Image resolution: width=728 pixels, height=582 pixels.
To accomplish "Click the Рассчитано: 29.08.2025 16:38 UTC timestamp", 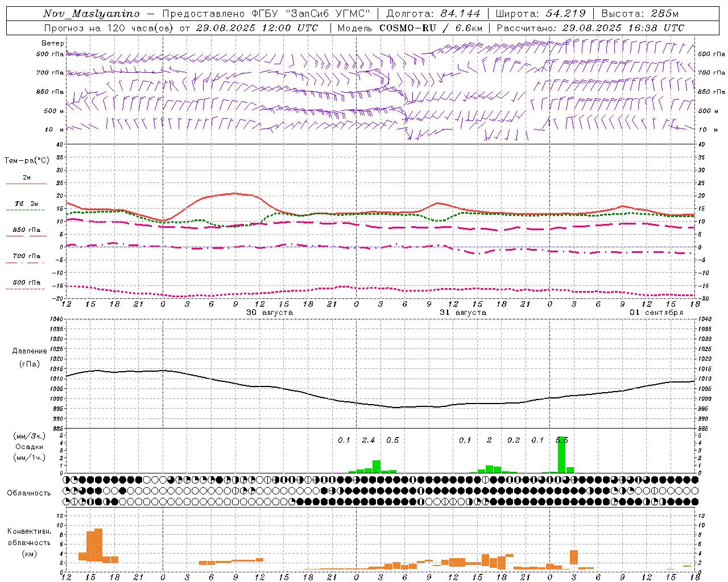I will pos(590,28).
